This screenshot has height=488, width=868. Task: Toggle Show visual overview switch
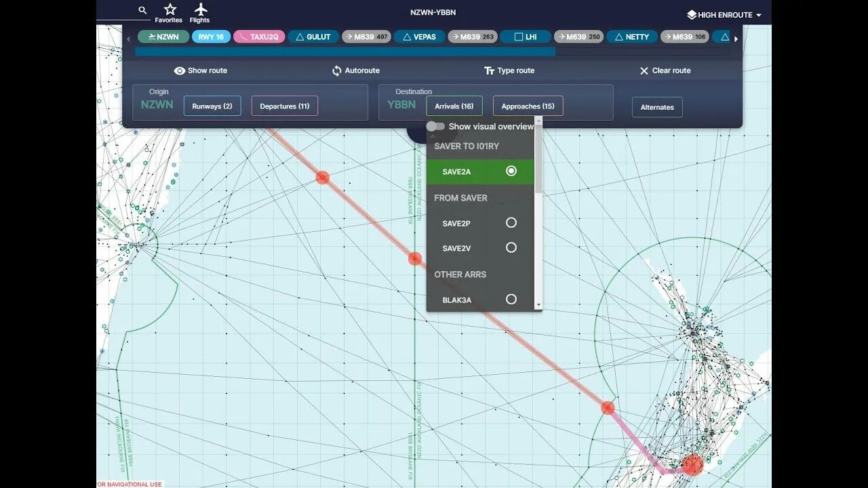coord(435,127)
